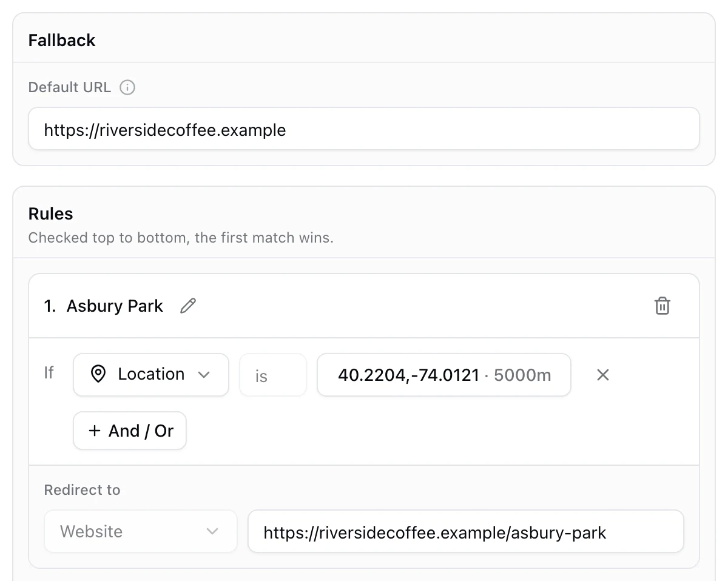Click the "If" condition label
728x581 pixels.
(49, 372)
